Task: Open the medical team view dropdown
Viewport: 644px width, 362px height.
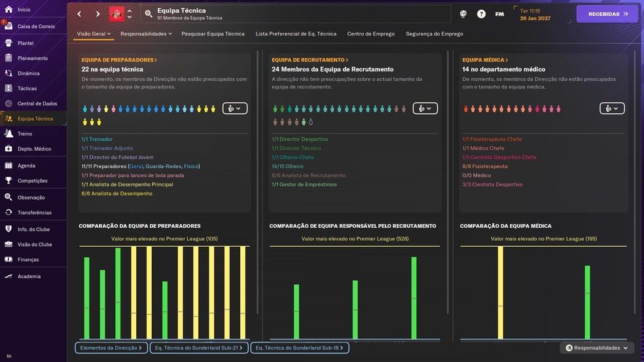Action: click(x=612, y=109)
